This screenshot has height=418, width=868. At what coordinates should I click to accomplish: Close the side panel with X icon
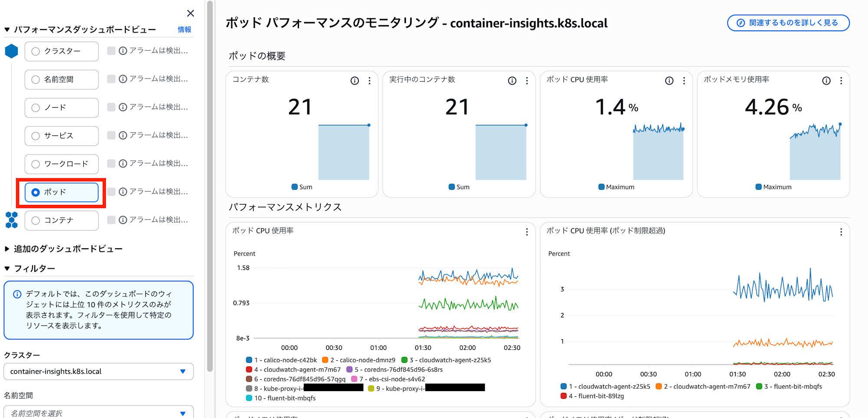pyautogui.click(x=190, y=13)
